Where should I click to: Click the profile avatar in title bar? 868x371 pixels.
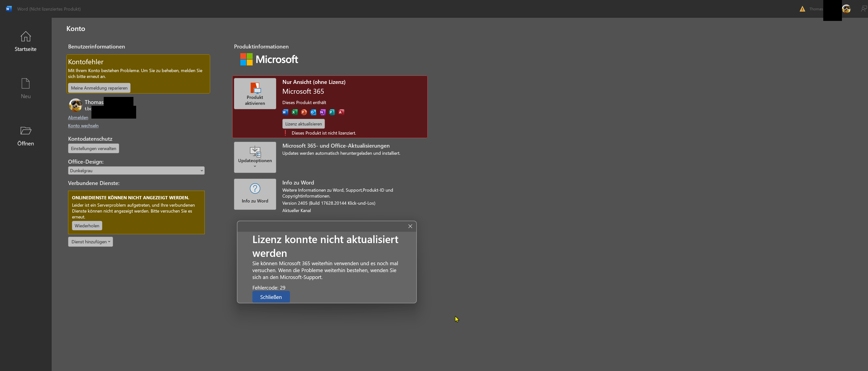846,9
